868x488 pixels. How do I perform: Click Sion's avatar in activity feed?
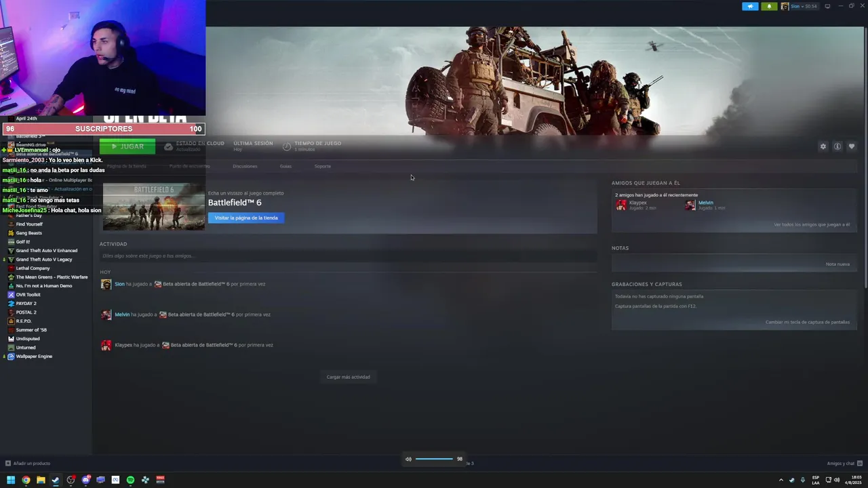click(106, 284)
